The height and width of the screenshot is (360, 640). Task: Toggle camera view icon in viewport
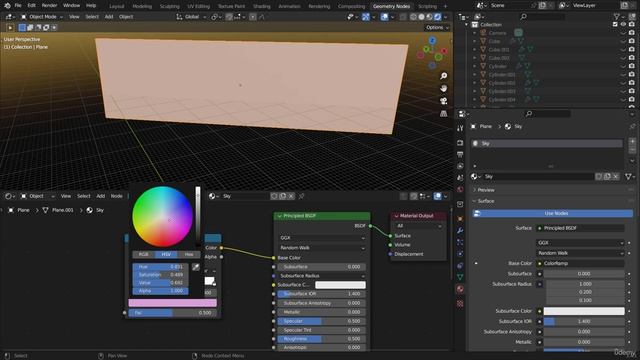tap(444, 101)
